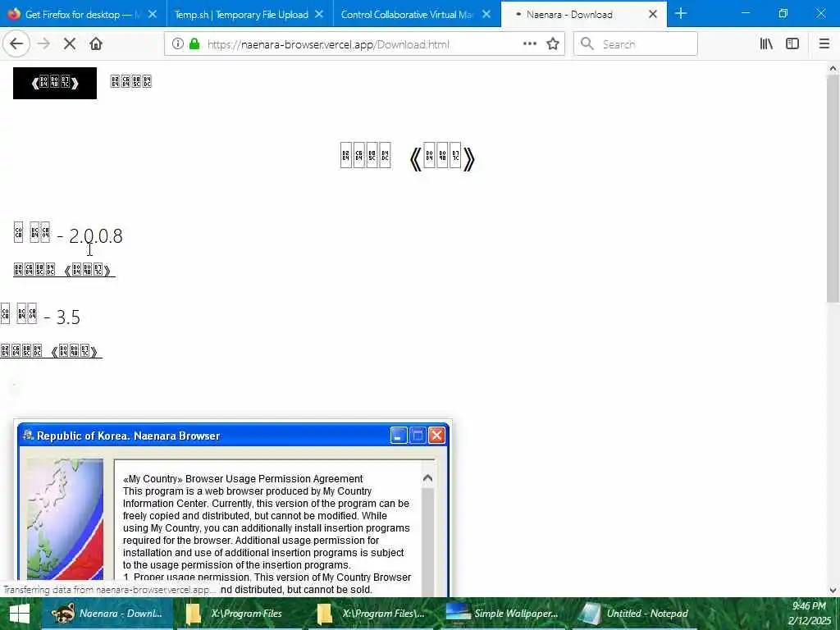Close the Temp.sh tab
Image resolution: width=840 pixels, height=630 pixels.
pyautogui.click(x=319, y=14)
